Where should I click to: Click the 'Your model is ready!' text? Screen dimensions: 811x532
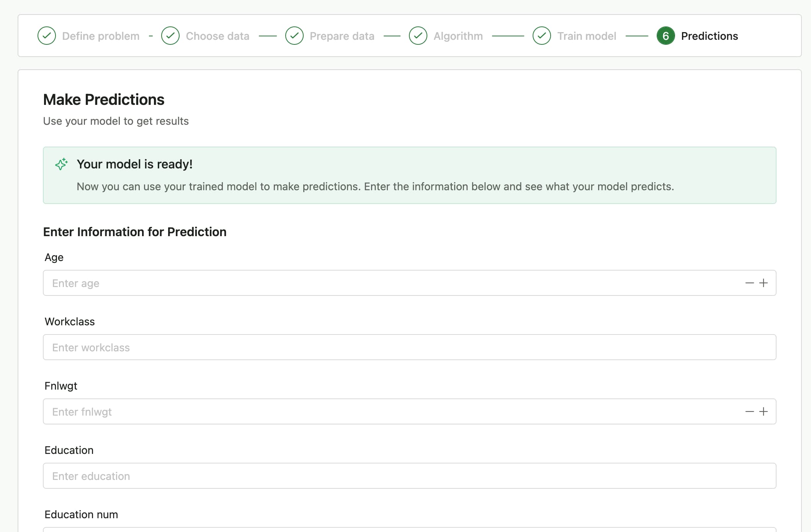point(134,164)
